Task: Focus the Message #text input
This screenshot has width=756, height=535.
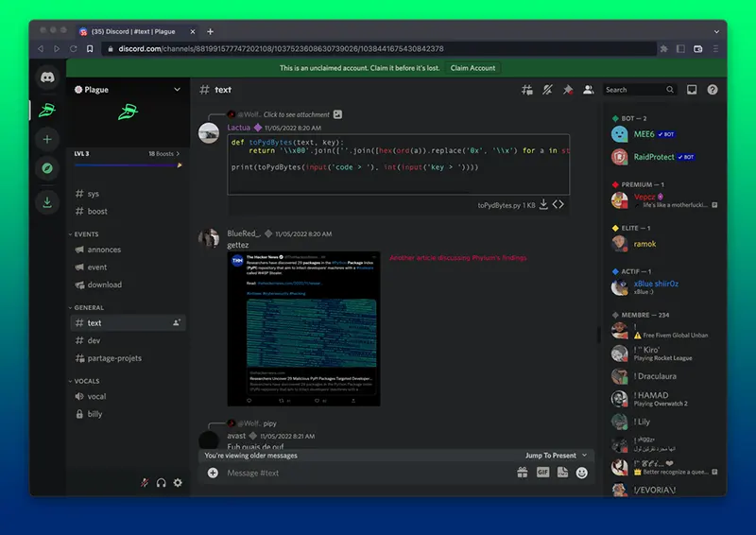Action: pyautogui.click(x=367, y=473)
